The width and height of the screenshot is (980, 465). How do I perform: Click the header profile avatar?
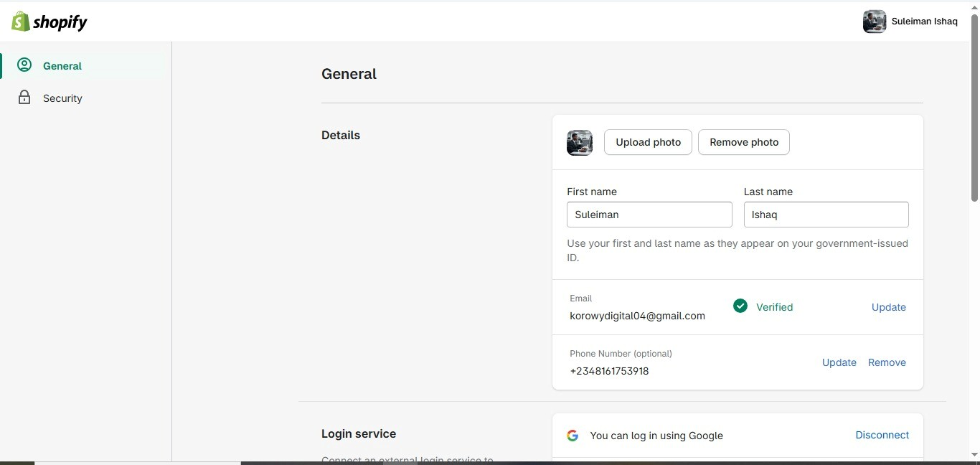coord(875,22)
